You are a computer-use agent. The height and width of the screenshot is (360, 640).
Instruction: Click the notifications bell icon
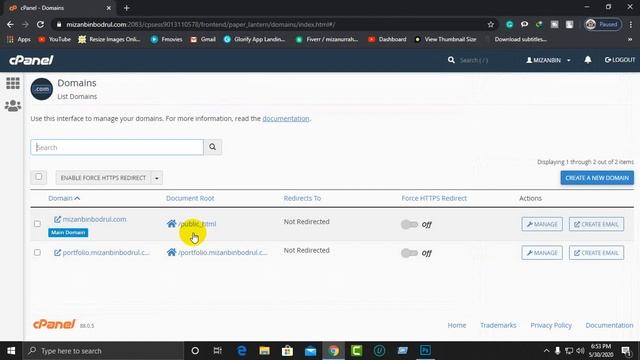588,60
